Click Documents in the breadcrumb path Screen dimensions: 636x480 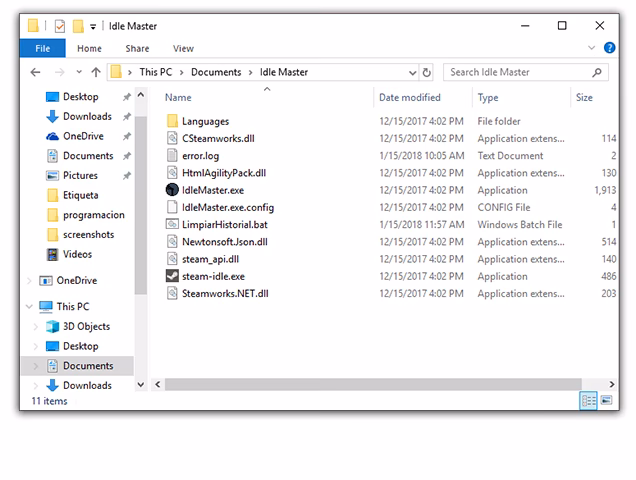[216, 72]
